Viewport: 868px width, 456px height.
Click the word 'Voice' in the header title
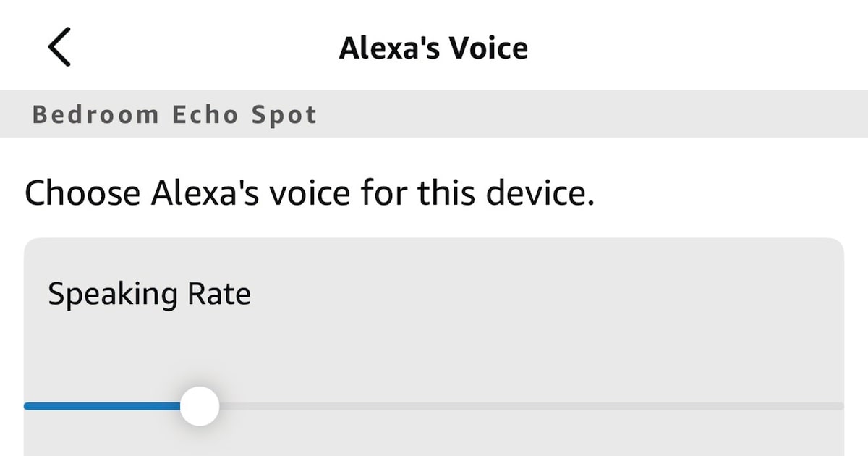(x=489, y=48)
